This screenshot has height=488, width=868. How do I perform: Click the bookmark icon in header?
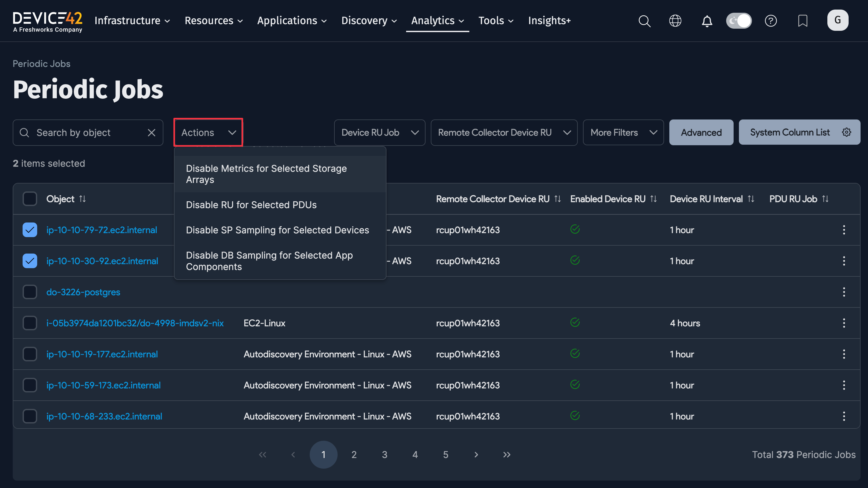point(803,21)
